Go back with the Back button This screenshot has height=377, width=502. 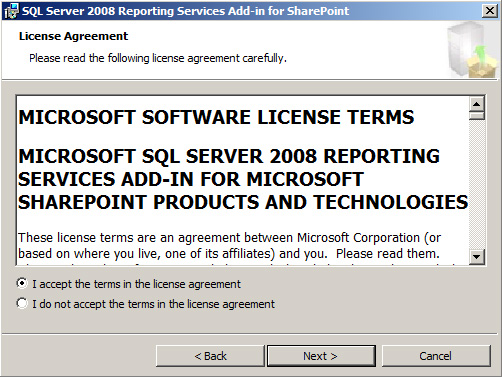point(210,356)
